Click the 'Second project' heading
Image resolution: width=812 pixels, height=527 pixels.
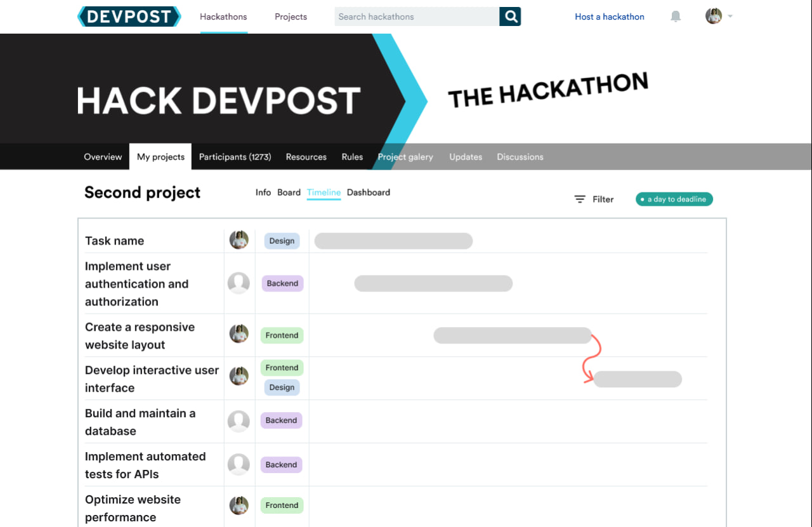[143, 192]
